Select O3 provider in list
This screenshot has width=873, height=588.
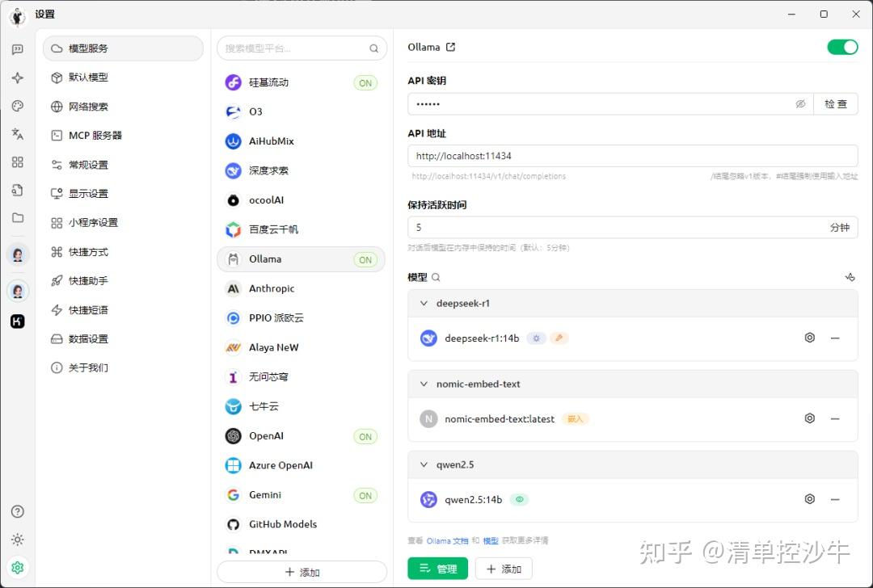(302, 111)
